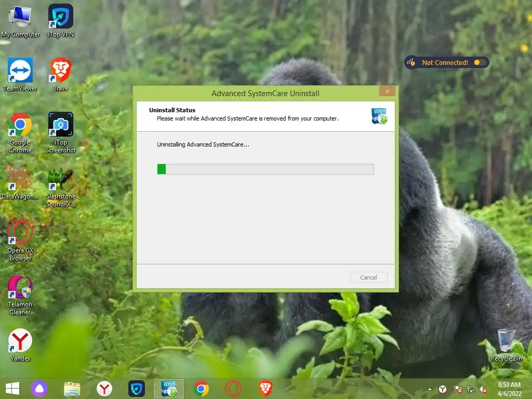Open the network status tray icon

point(471,389)
